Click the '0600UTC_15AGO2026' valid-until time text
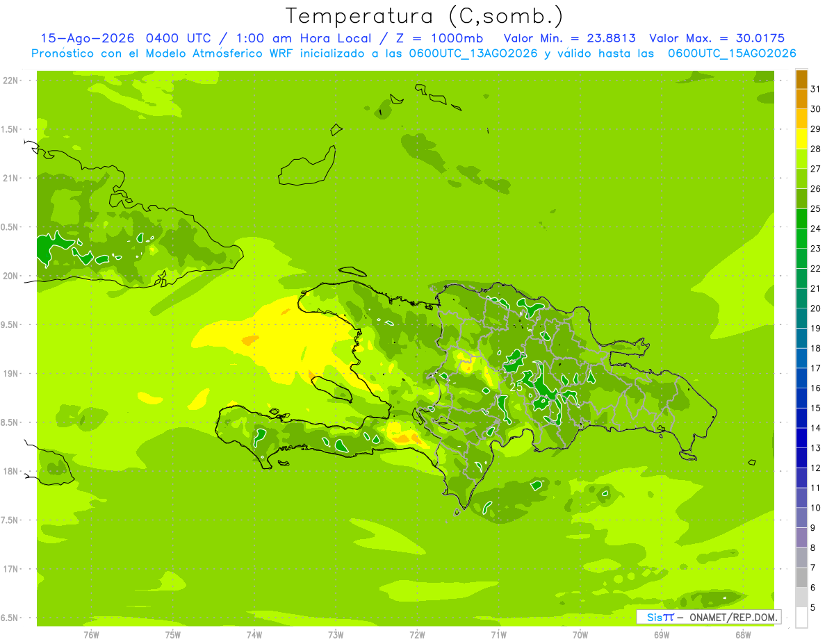 [732, 53]
